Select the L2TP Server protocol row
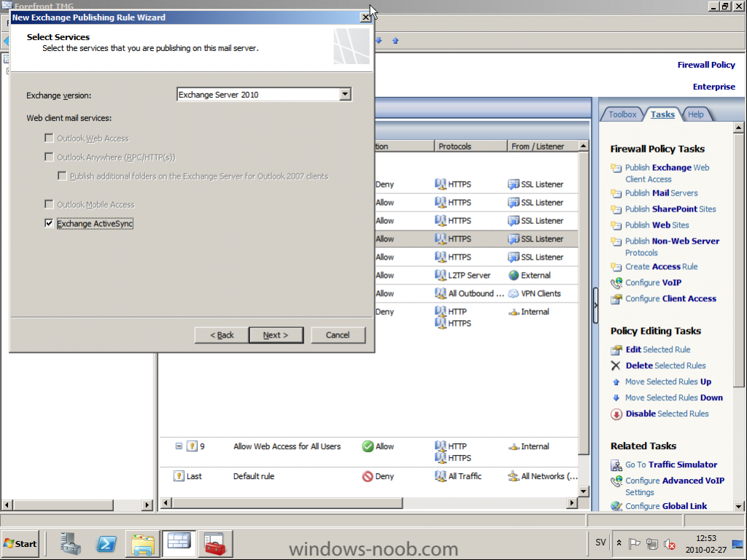Screen dimensions: 747x560 click(476, 275)
